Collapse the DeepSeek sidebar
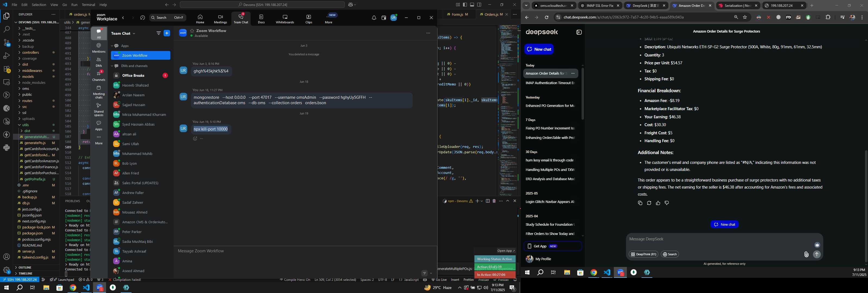 coord(579,32)
